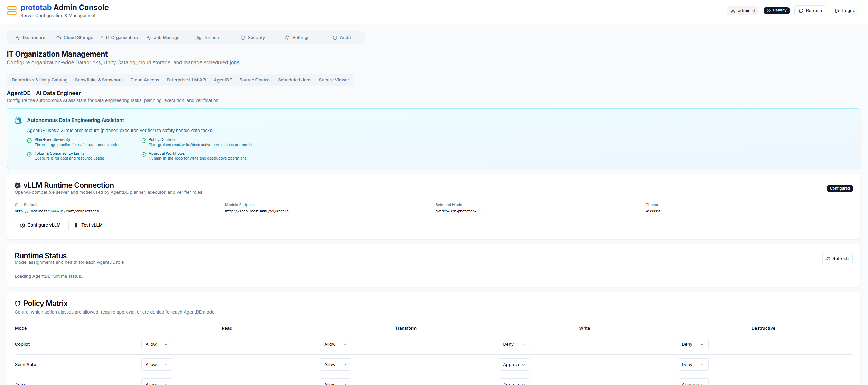This screenshot has width=868, height=385.
Task: Open the Job Manager tab
Action: [x=164, y=38]
